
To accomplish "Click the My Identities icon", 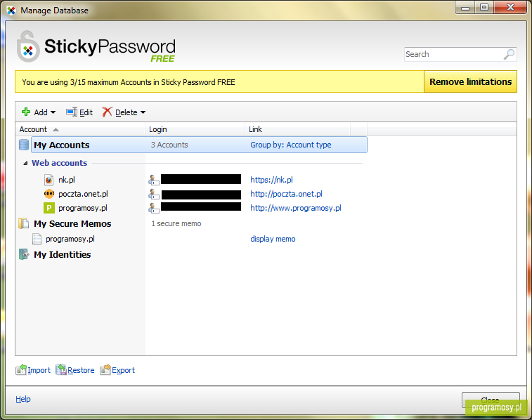I will click(24, 254).
